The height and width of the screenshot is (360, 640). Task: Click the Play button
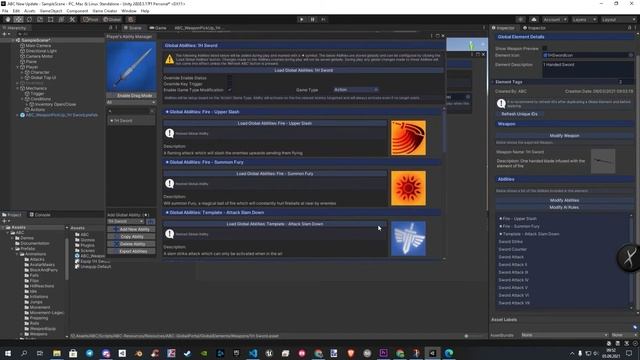pos(301,19)
